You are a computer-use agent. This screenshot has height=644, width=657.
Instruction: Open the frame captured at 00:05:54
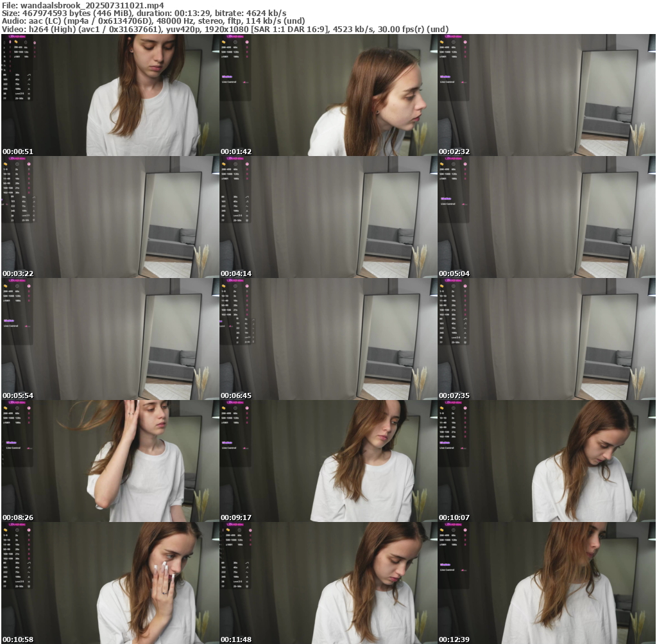(x=110, y=339)
